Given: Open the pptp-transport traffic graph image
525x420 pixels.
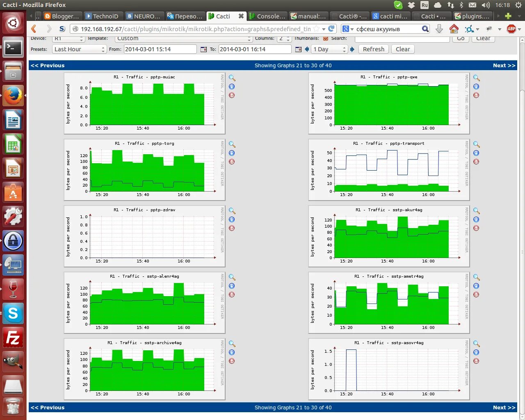Looking at the screenshot, I should 389,170.
